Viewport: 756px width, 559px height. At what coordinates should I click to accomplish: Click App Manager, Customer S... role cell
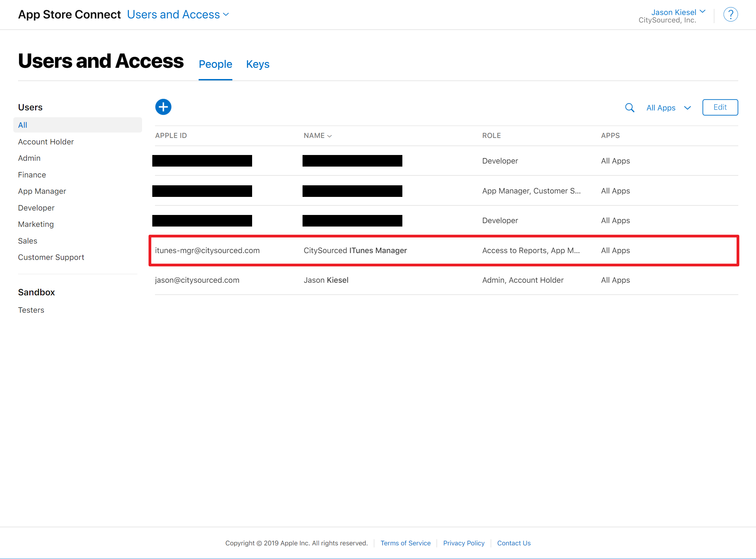[x=531, y=191]
